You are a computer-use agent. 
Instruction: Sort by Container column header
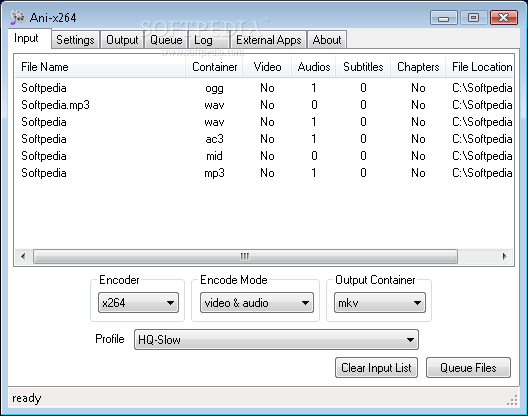coord(214,67)
